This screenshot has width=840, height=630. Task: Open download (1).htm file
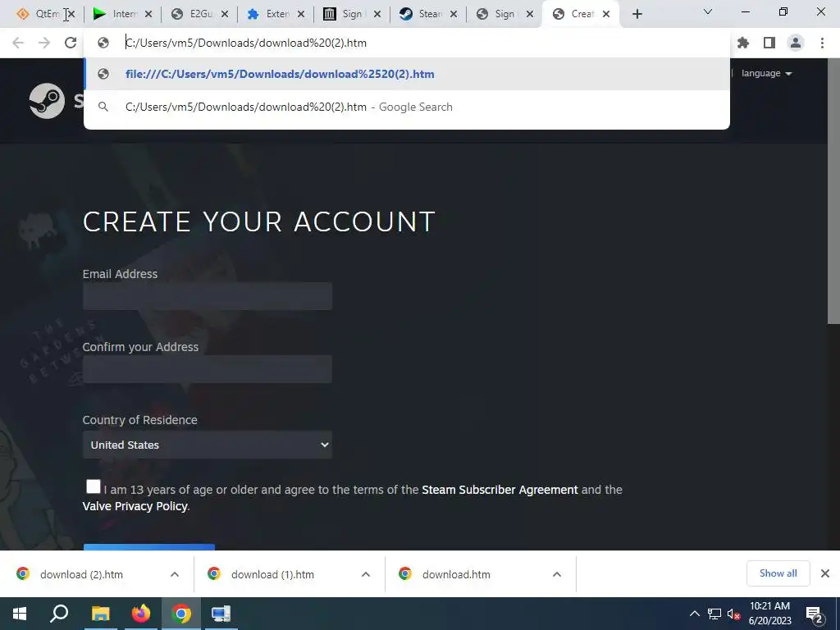(x=272, y=574)
